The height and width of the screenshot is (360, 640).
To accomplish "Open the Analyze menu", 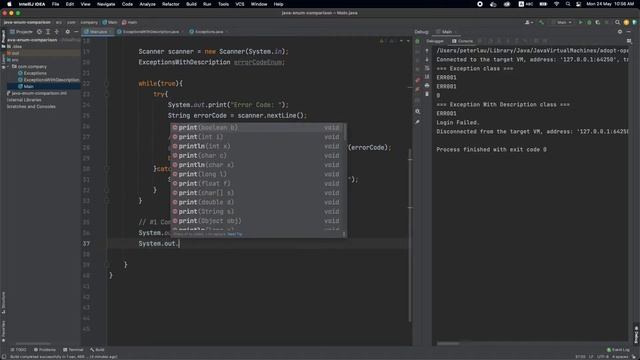I will pyautogui.click(x=147, y=4).
